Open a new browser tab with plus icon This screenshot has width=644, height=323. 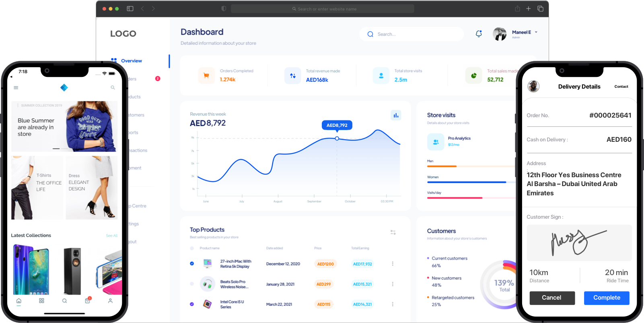pyautogui.click(x=529, y=8)
